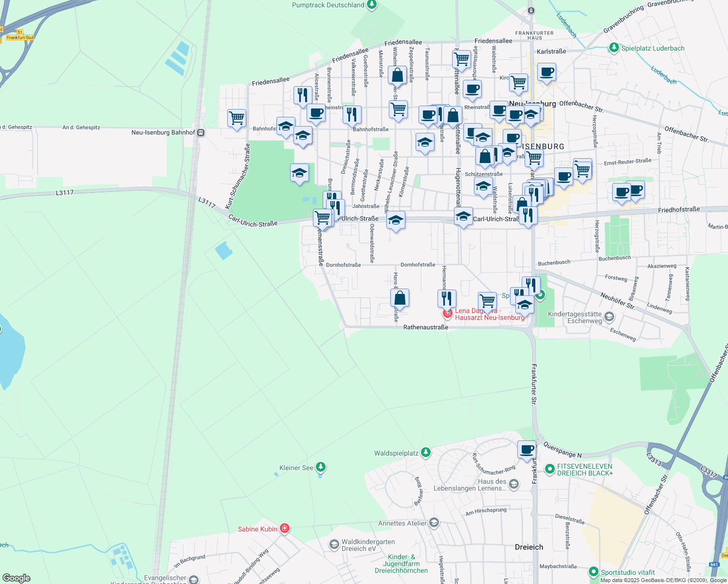
Task: Open the restaurant marker near Rathenaustraße
Action: click(x=447, y=297)
